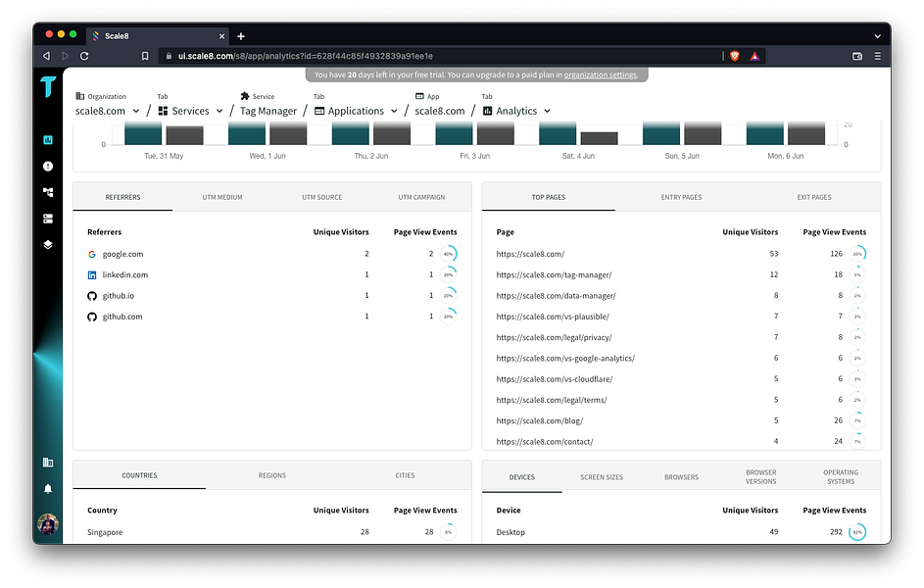
Task: Open a new browser tab
Action: tap(241, 36)
